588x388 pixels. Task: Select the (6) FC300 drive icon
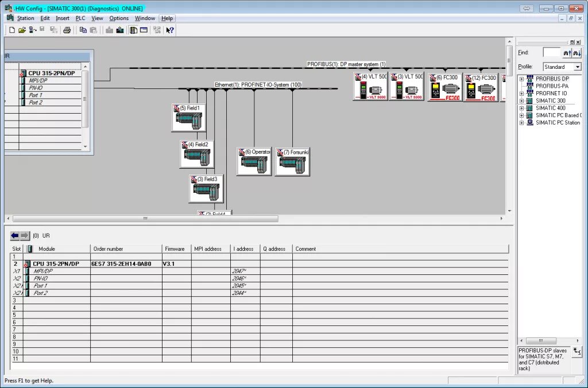(445, 87)
